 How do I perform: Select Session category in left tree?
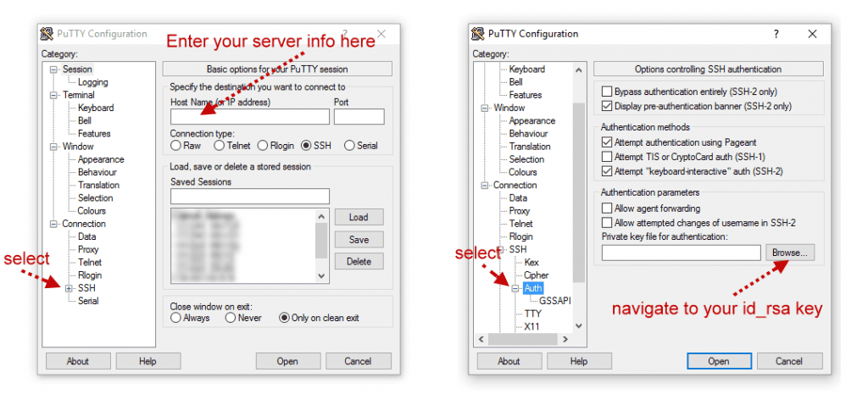point(77,69)
